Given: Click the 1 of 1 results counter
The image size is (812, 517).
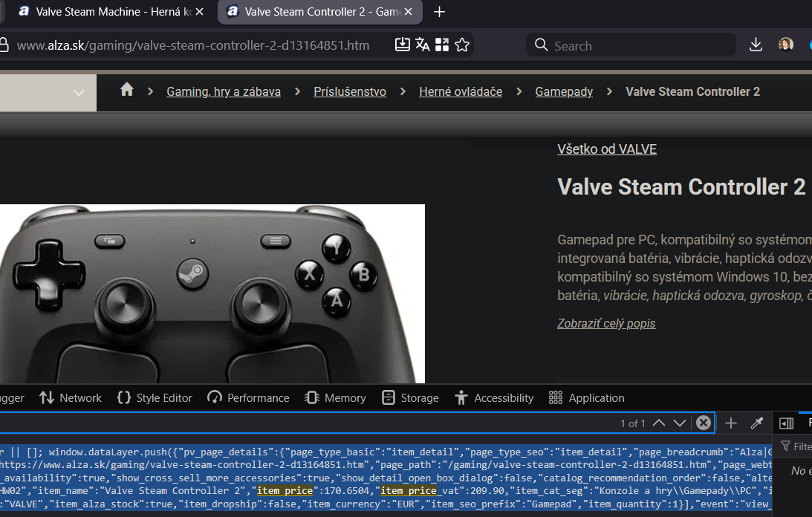Looking at the screenshot, I should point(633,423).
